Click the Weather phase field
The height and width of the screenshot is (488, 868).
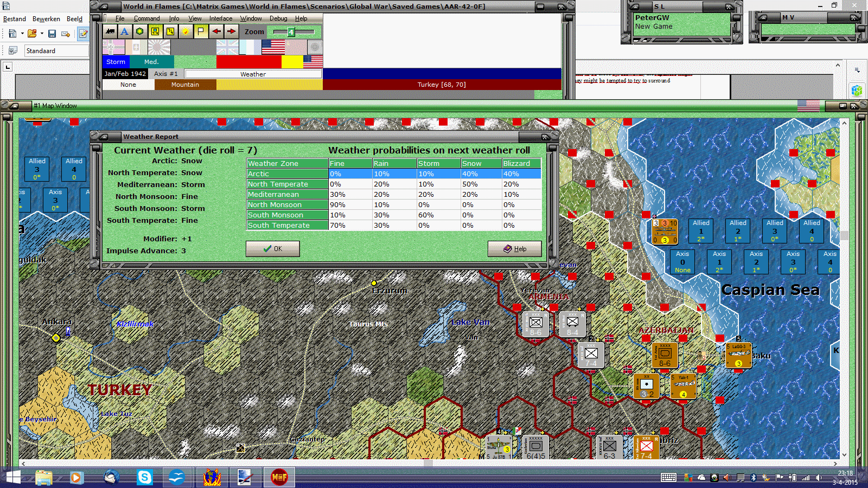click(253, 74)
